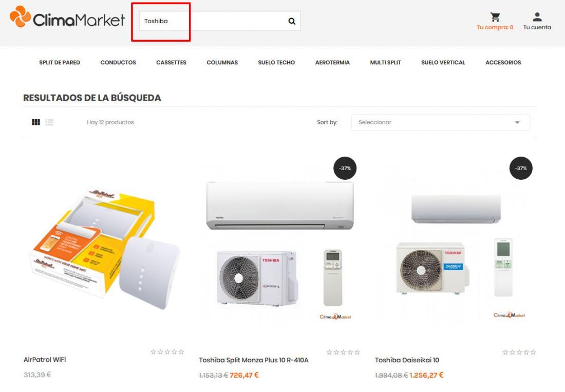Viewport: 565px width, 392px height.
Task: Open the AirPatrol WiFi product link
Action: (x=45, y=359)
